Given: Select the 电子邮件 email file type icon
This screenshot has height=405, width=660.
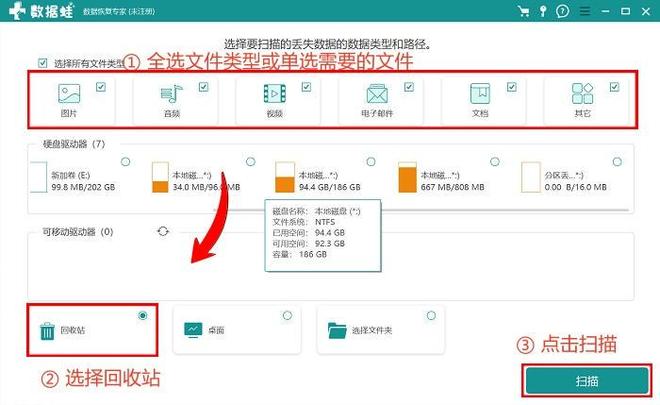Looking at the screenshot, I should pos(377,93).
